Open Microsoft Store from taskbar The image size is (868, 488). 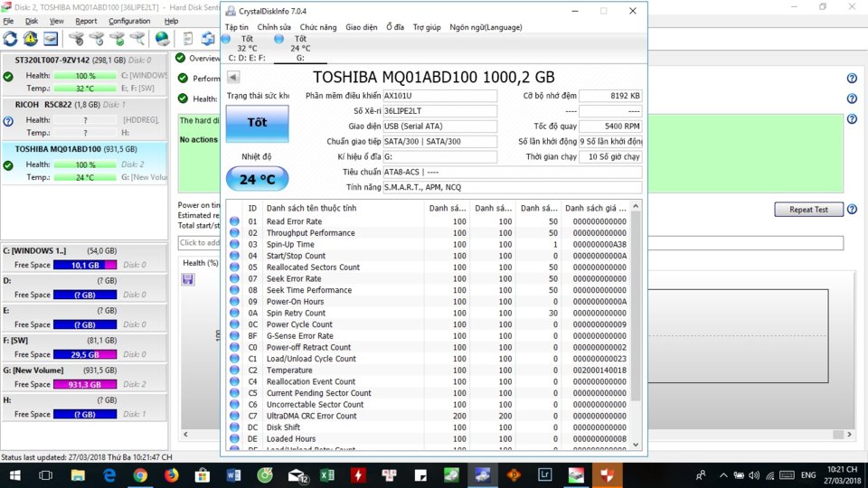pos(203,475)
